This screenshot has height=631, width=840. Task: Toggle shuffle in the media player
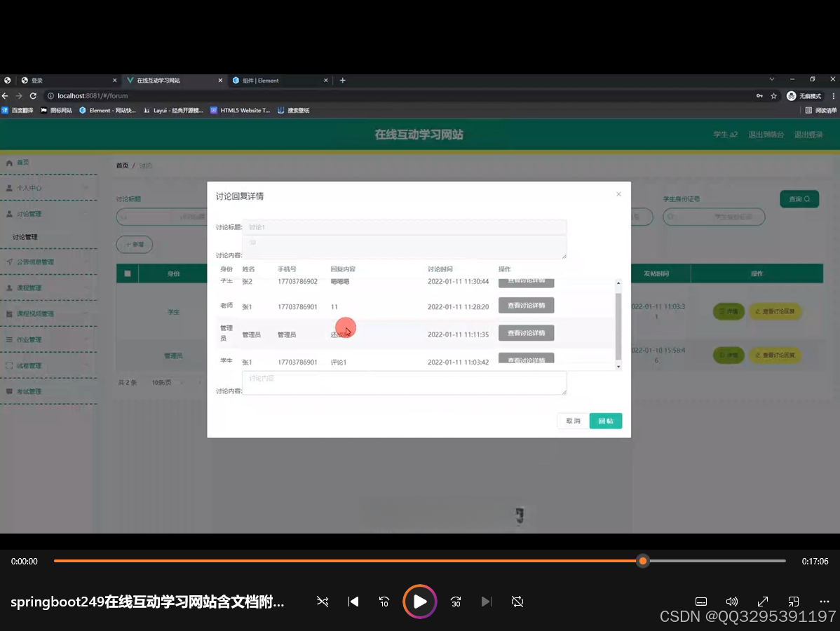[322, 602]
